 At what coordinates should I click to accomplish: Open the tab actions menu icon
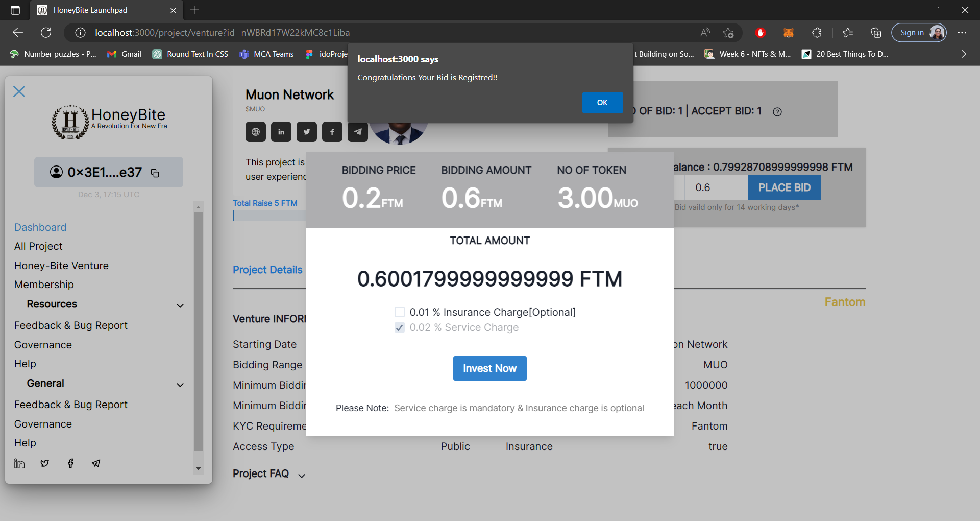pos(15,10)
